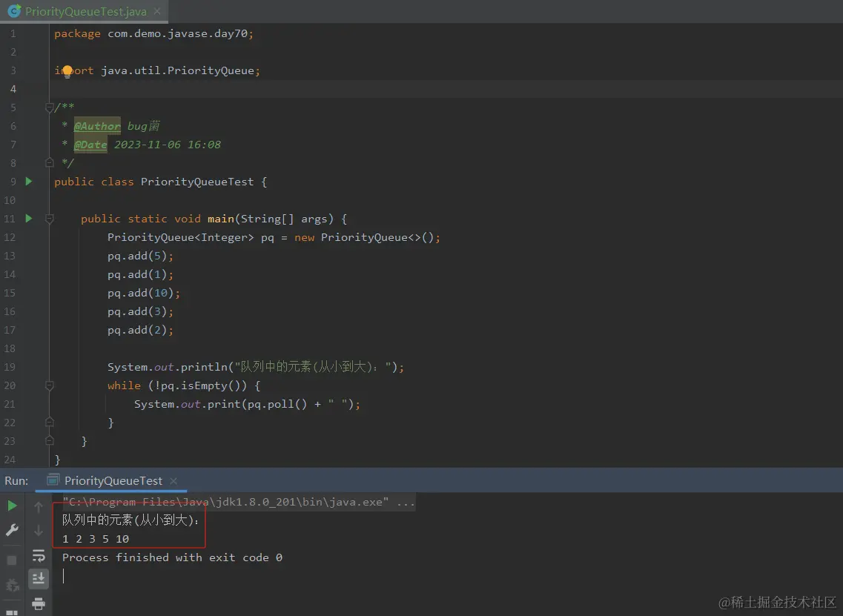
Task: Click run gutter arrow beside main method
Action: 29,218
